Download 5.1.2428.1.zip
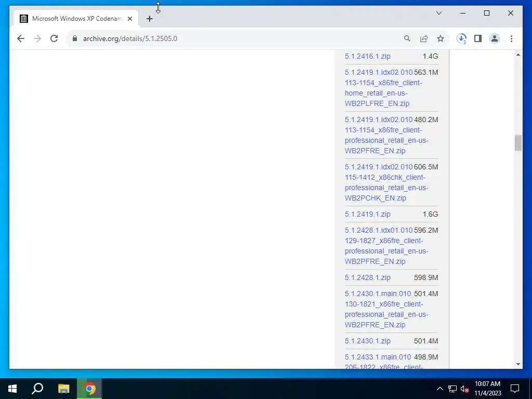The height and width of the screenshot is (399, 532). click(367, 277)
